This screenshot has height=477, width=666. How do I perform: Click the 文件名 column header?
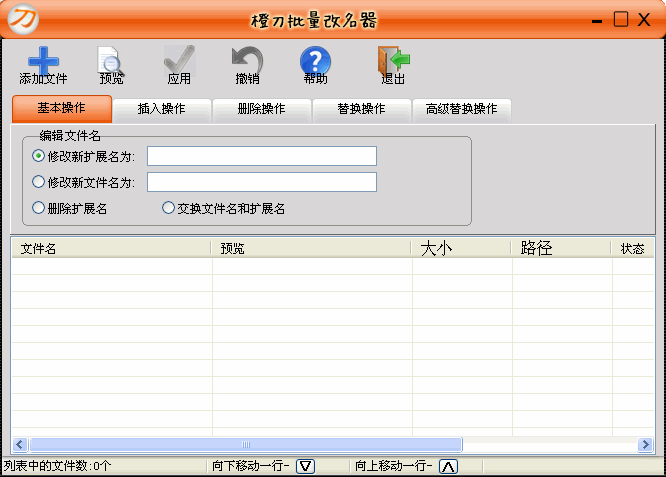point(111,248)
